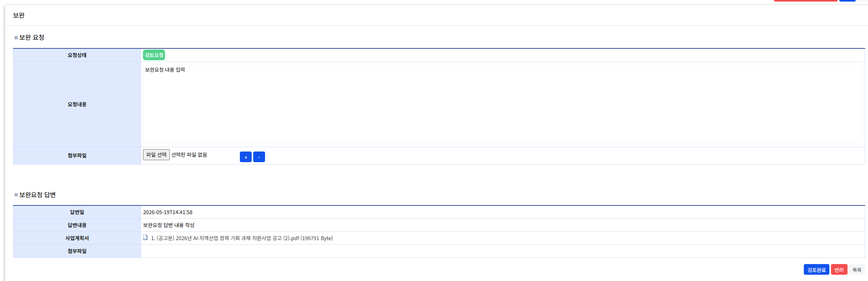
Task: Focus the 요청내용 text area
Action: pyautogui.click(x=503, y=103)
